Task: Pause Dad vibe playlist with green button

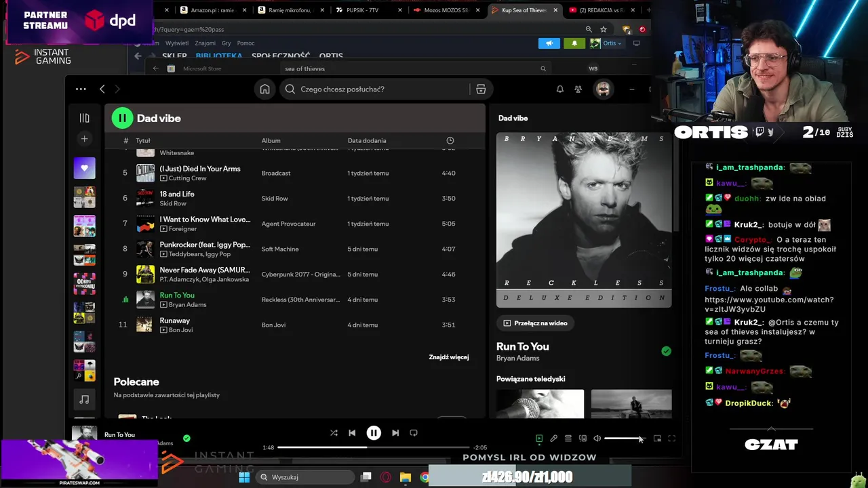Action: coord(123,118)
